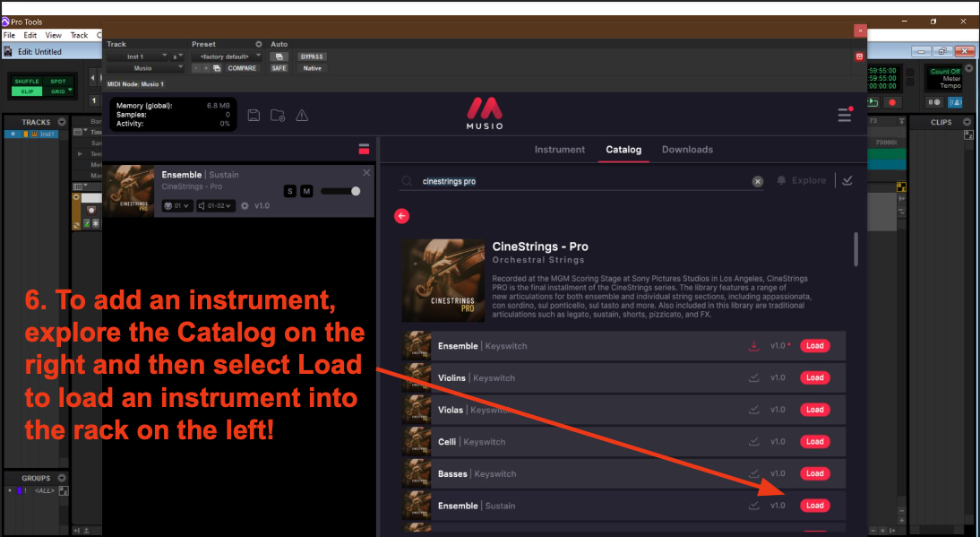Expand the factory default preset dropdown
The image size is (980, 537).
[x=227, y=56]
